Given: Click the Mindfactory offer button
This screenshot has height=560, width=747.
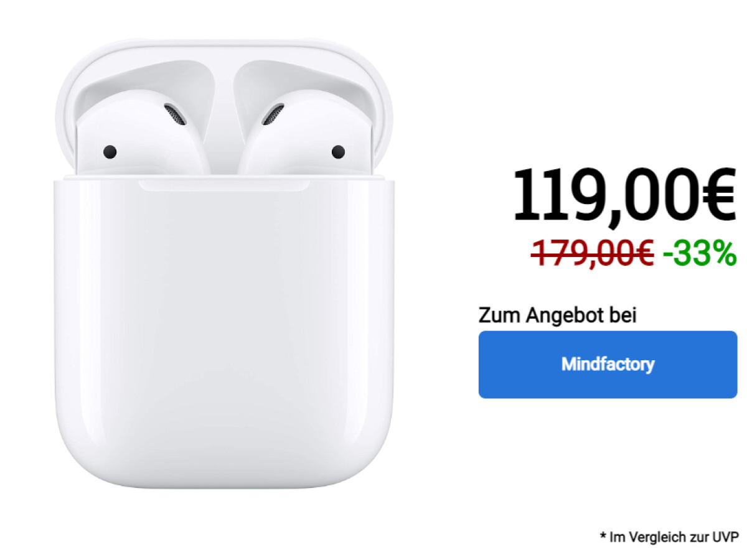Looking at the screenshot, I should tap(608, 365).
